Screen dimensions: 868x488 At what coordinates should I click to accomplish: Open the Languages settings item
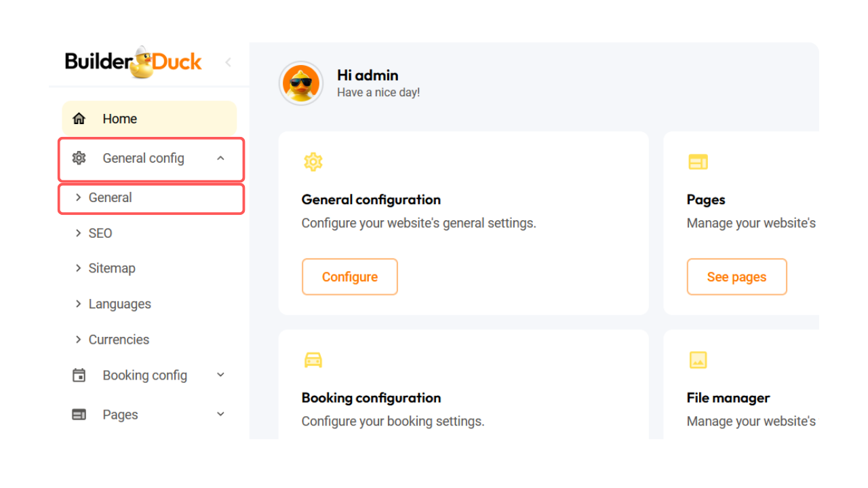pos(119,304)
